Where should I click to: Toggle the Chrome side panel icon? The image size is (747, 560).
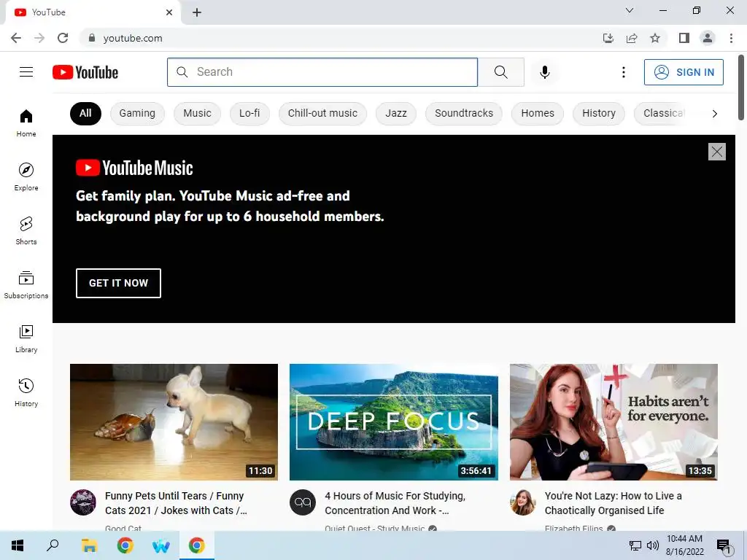point(684,38)
